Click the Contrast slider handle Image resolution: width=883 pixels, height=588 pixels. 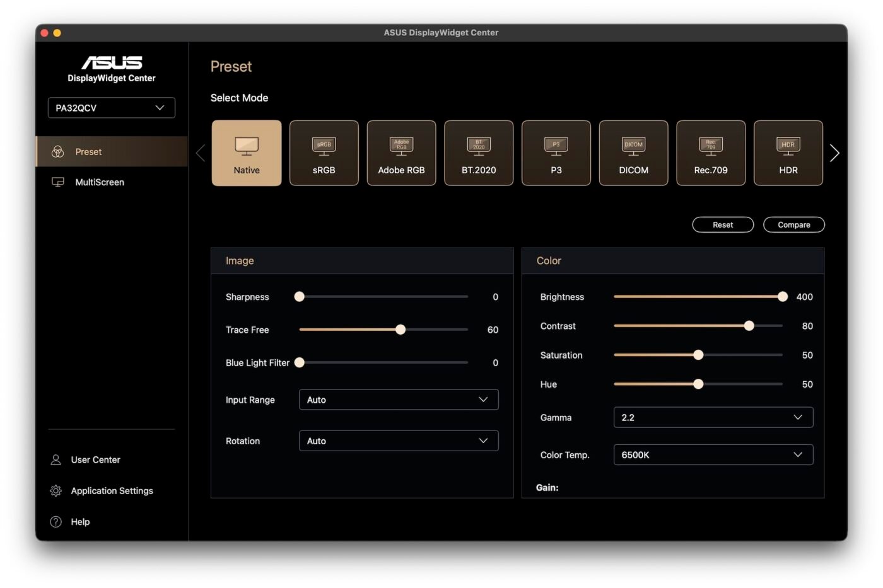(x=749, y=326)
